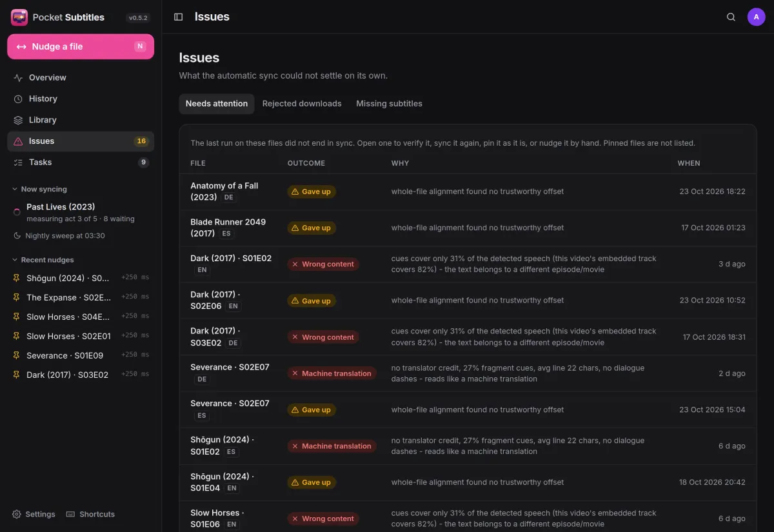Click Wrong content badge for Dark S01E02
The image size is (774, 532).
[323, 264]
